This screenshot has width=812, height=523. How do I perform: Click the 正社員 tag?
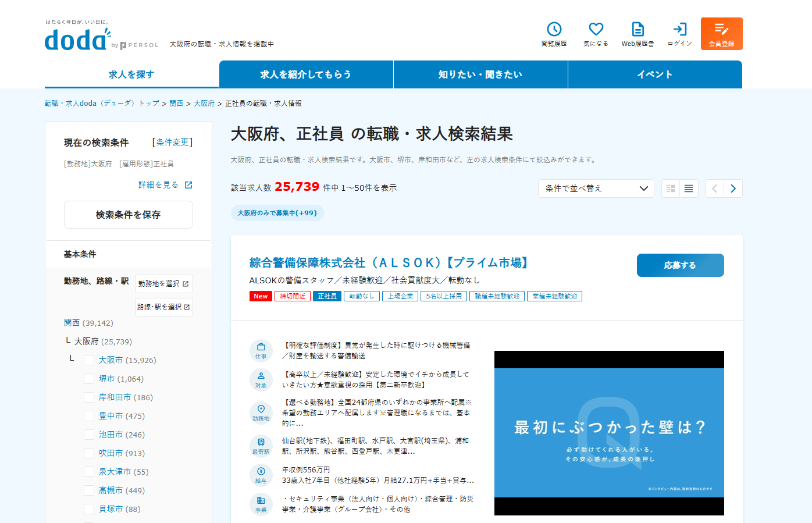coord(327,296)
